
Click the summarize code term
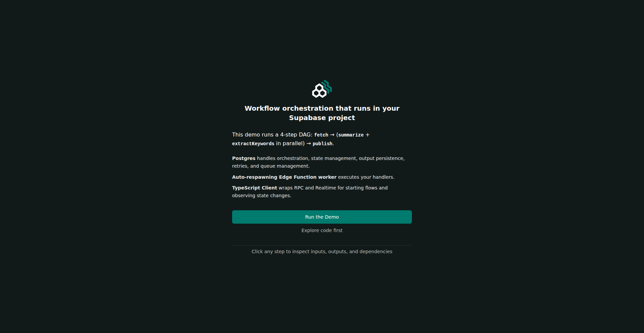(351, 135)
